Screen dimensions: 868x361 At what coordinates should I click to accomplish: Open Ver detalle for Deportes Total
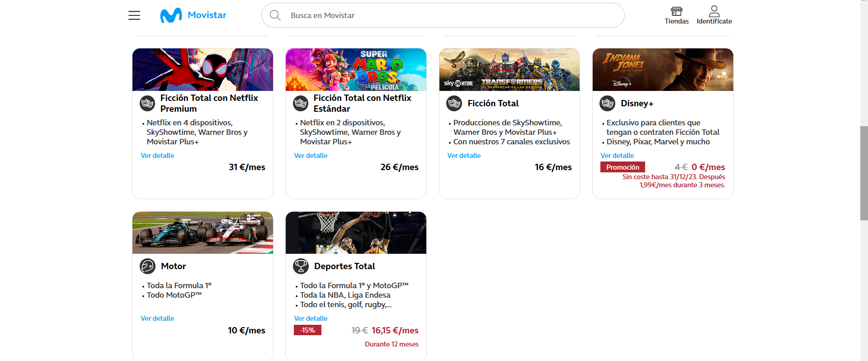pyautogui.click(x=311, y=318)
